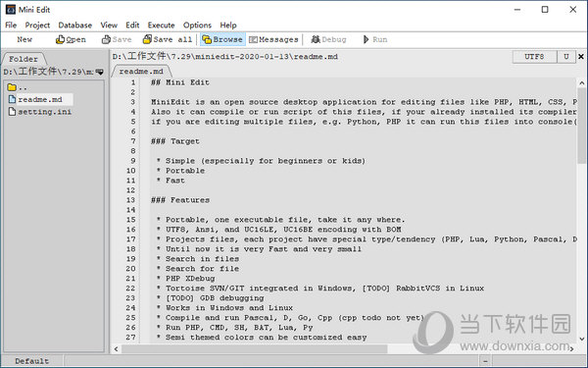
Task: Click the '* Fast' line
Action: [x=171, y=181]
